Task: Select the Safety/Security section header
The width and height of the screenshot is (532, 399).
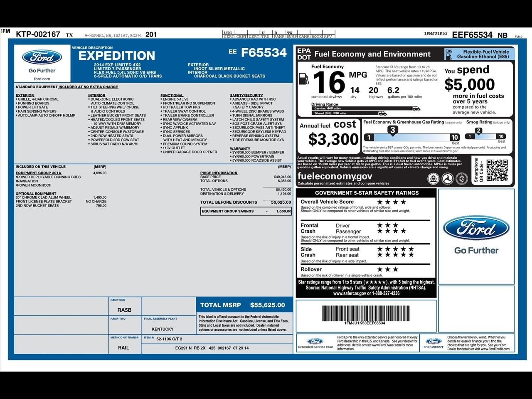Action: [246, 95]
